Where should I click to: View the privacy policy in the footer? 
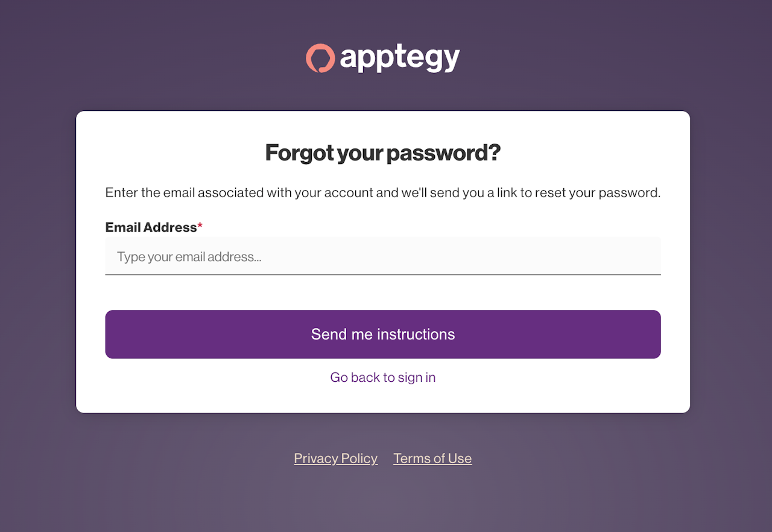pos(336,458)
